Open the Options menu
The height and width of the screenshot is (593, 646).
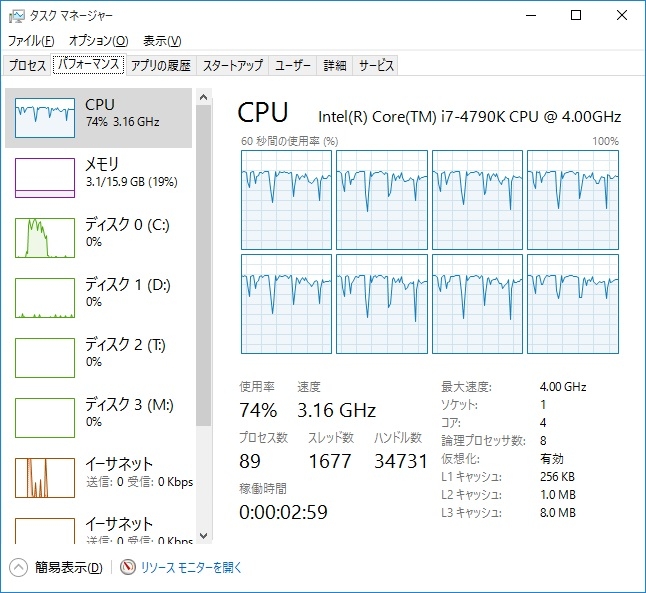[x=97, y=41]
